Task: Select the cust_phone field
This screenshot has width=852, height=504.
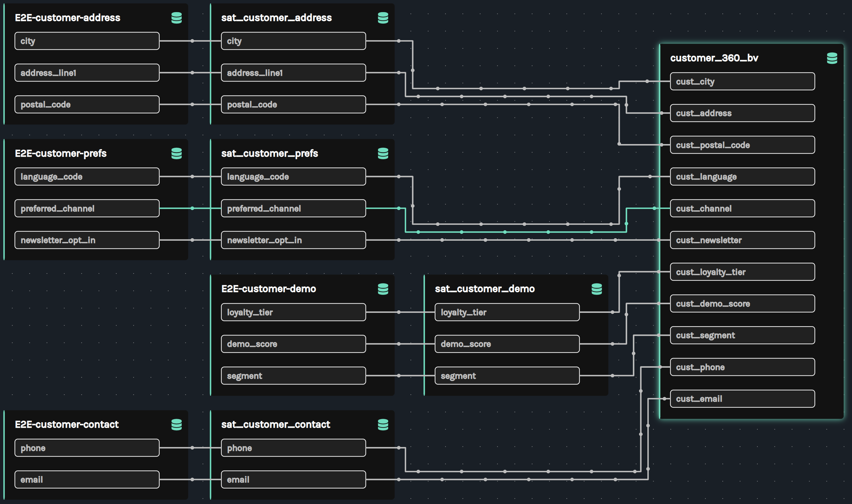Action: (x=742, y=367)
